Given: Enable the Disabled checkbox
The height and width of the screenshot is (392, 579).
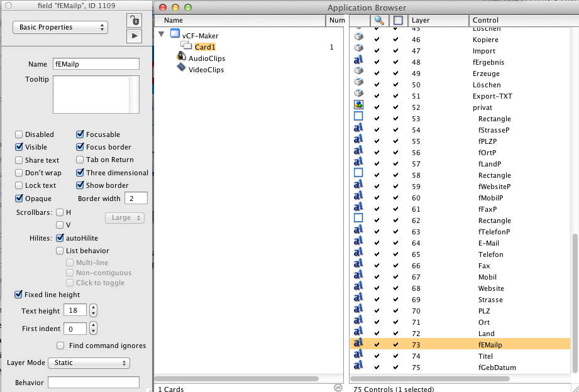Looking at the screenshot, I should (x=19, y=134).
